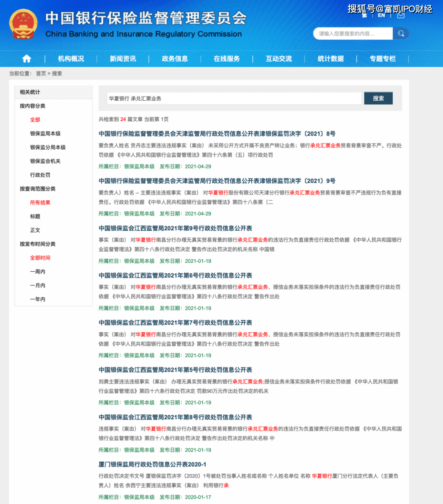Click the home icon in navigation bar
This screenshot has width=443, height=504.
click(x=26, y=59)
